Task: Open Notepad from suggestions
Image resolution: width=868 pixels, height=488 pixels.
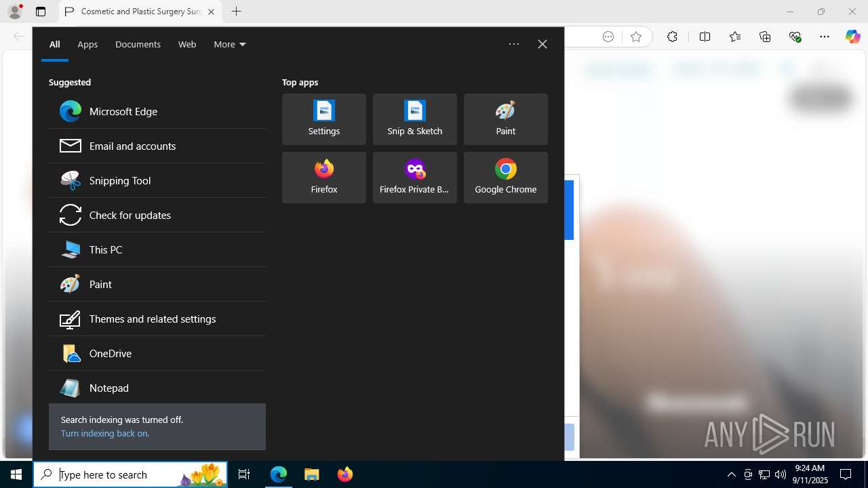Action: (157, 388)
